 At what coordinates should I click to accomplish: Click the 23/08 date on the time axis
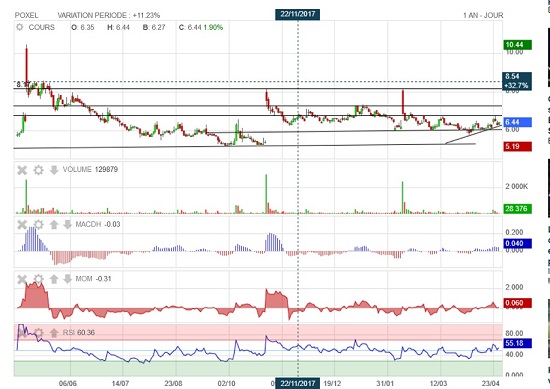[173, 383]
